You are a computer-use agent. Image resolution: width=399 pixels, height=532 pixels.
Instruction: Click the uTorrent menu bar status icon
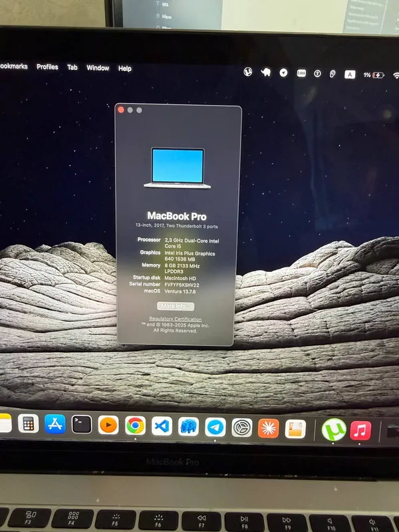248,72
